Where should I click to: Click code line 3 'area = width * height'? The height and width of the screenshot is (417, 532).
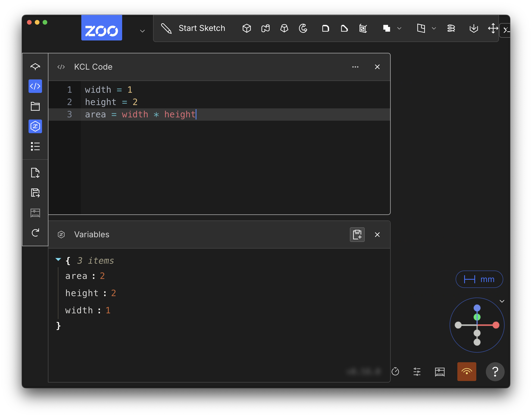pos(141,114)
